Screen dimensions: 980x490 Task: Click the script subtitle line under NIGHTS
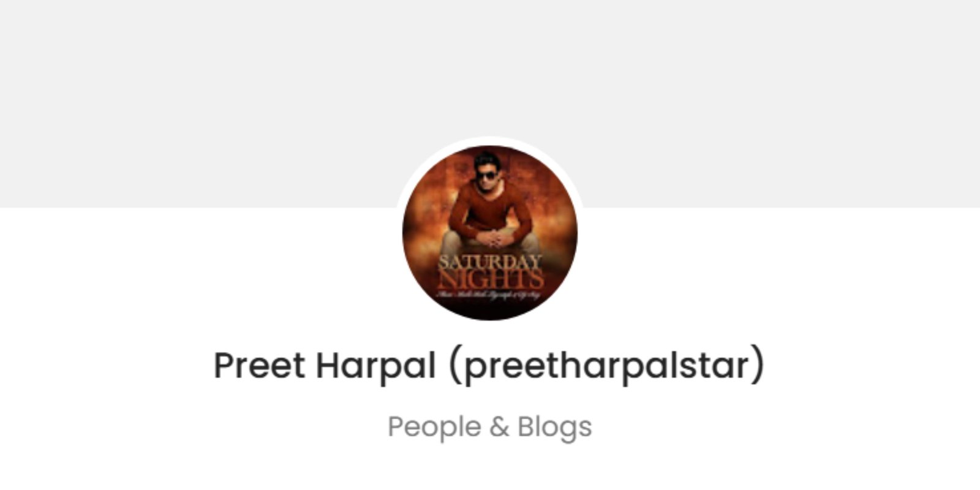point(490,296)
